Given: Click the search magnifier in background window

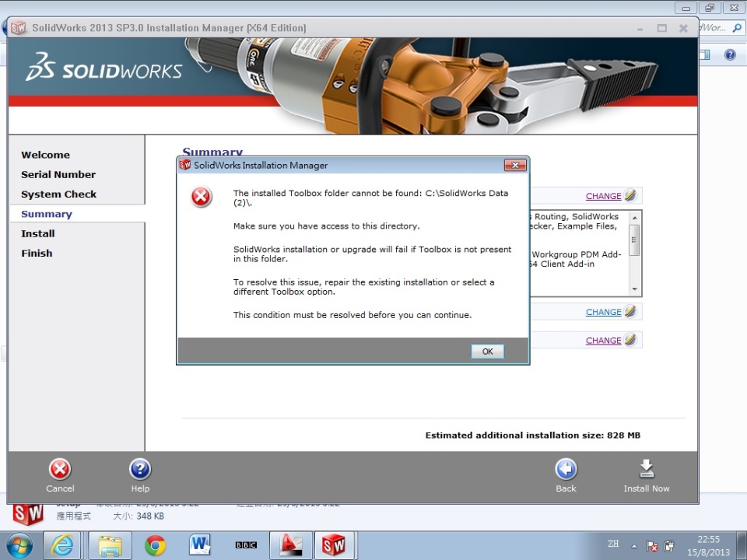Looking at the screenshot, I should click(737, 28).
